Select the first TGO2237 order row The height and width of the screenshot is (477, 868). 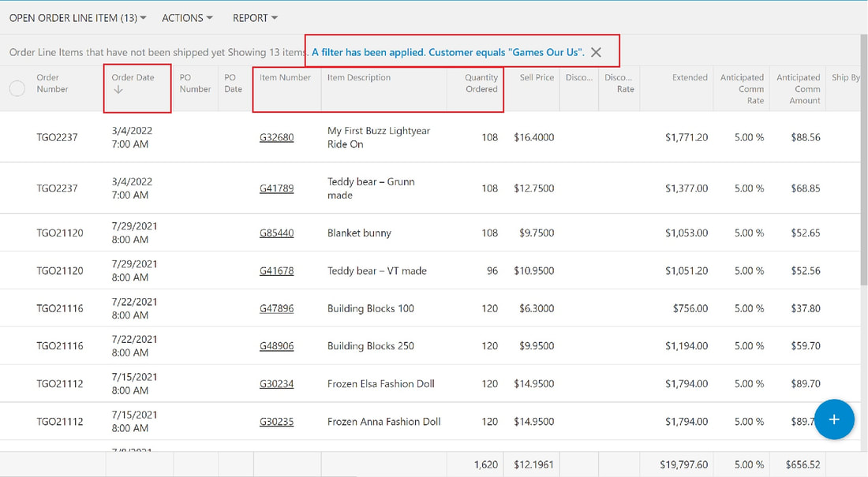pyautogui.click(x=430, y=137)
